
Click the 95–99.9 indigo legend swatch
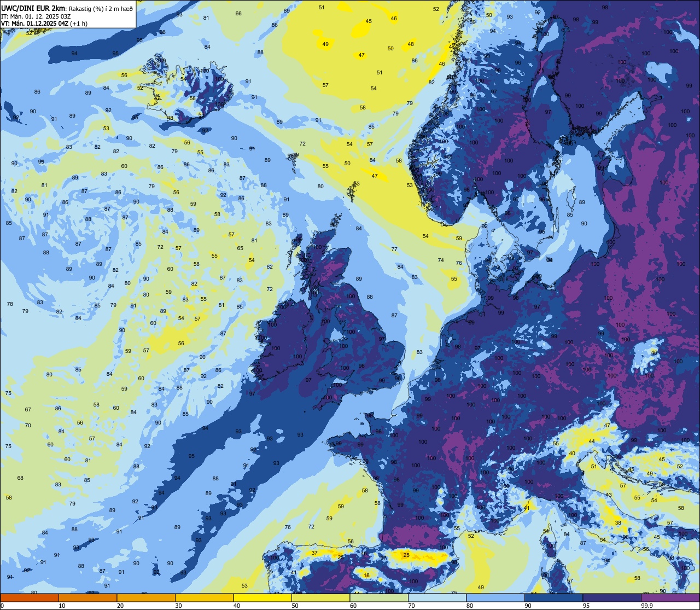click(612, 597)
